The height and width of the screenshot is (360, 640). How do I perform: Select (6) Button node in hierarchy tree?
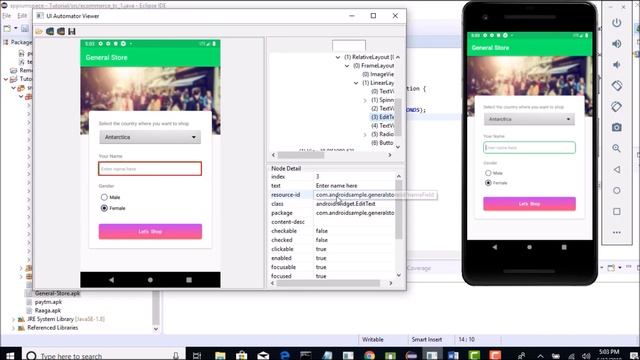pyautogui.click(x=382, y=143)
